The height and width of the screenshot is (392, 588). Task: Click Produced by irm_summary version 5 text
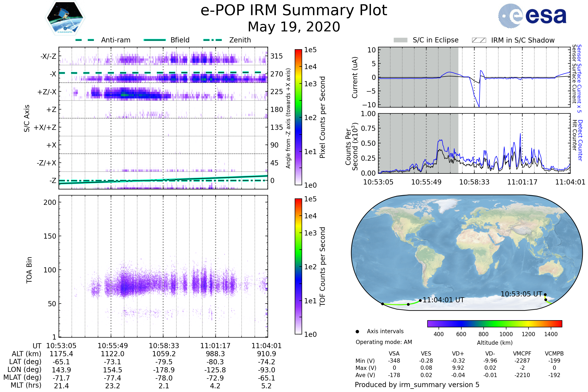pos(417,384)
